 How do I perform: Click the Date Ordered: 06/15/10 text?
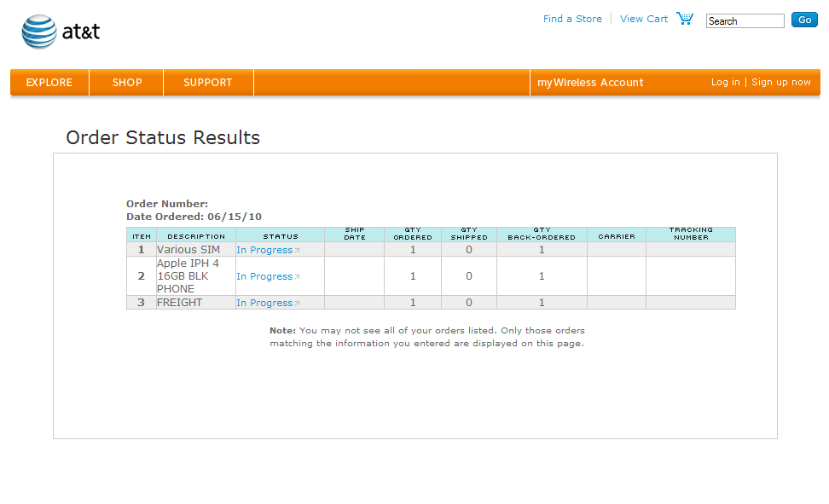pyautogui.click(x=194, y=217)
